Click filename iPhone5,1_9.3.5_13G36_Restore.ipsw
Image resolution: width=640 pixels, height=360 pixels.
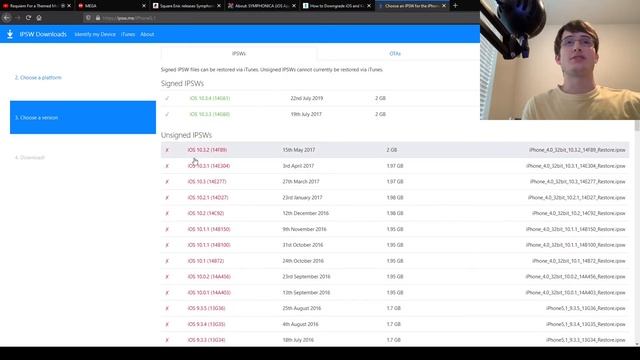coord(586,309)
